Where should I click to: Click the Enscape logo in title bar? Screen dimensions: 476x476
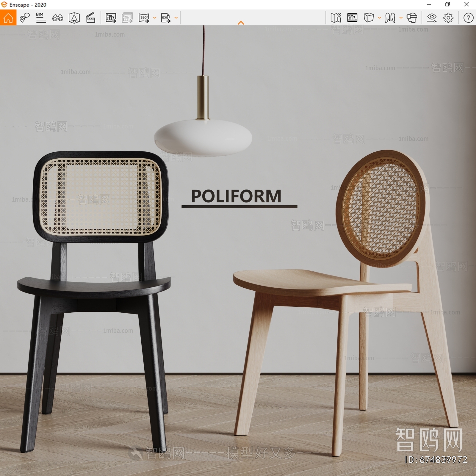[4, 4]
